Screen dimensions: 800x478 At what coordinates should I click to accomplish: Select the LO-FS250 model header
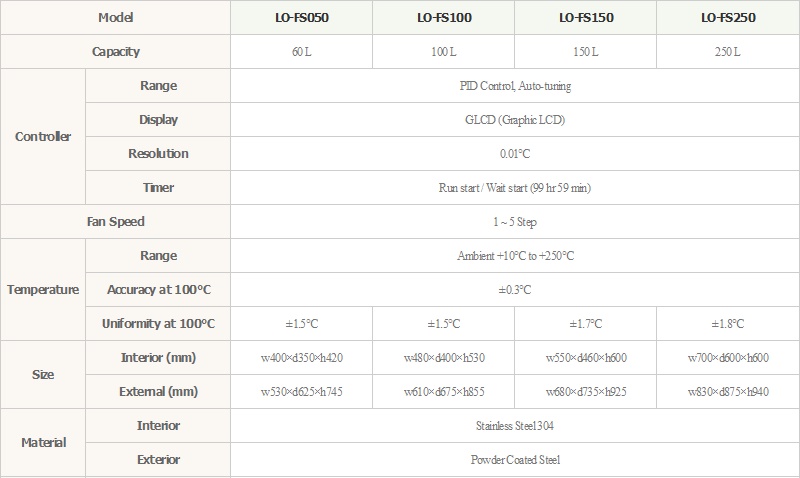(x=727, y=18)
